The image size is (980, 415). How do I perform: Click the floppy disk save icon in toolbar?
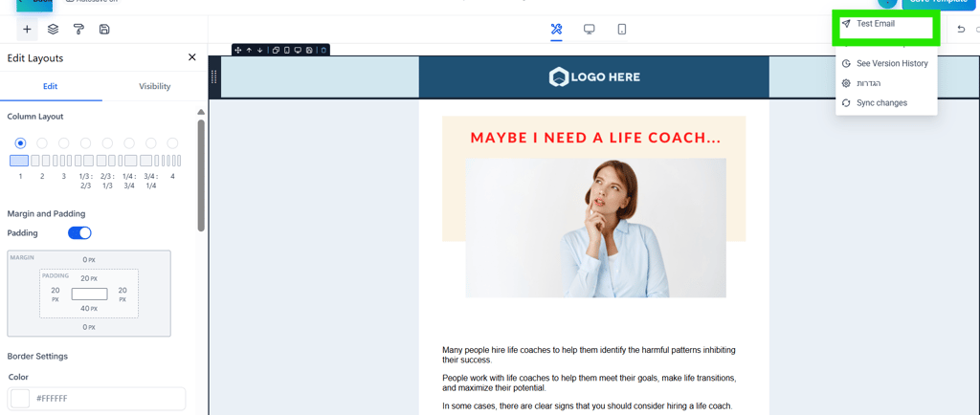[104, 30]
